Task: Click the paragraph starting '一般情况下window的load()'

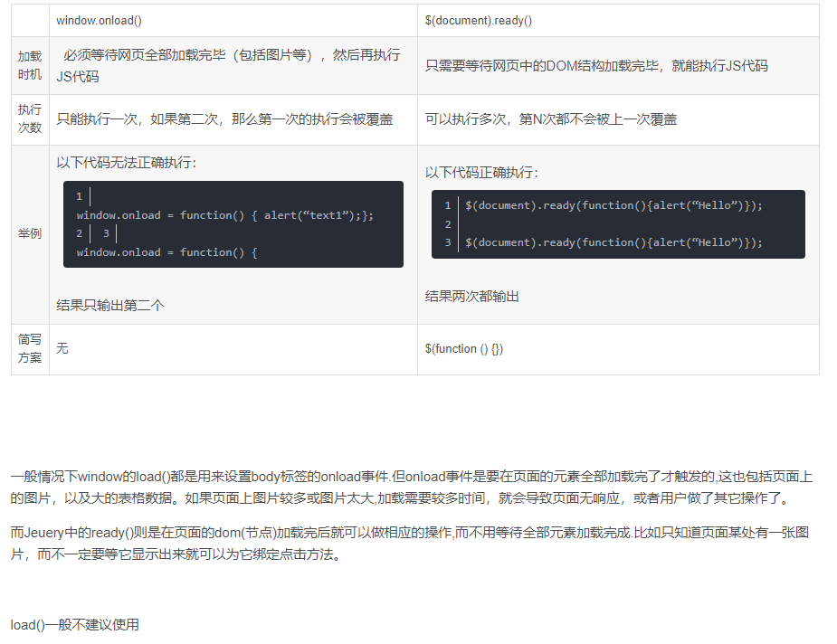Action: tap(411, 488)
